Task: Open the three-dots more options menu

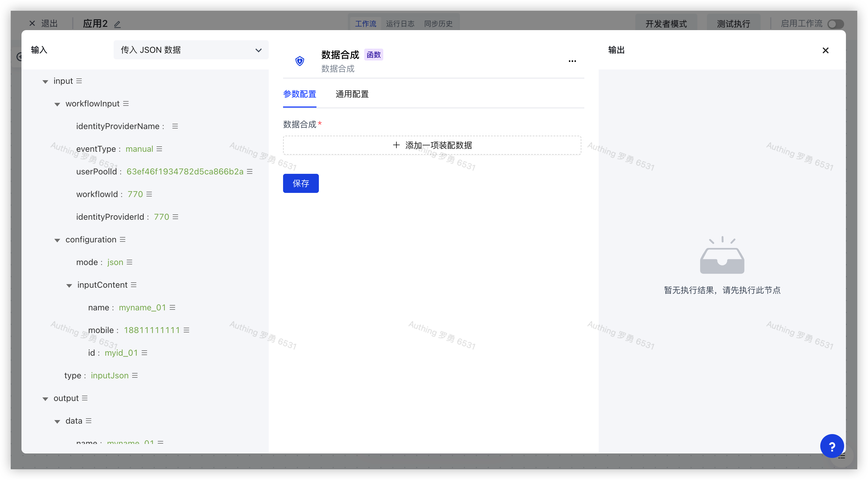Action: 572,61
